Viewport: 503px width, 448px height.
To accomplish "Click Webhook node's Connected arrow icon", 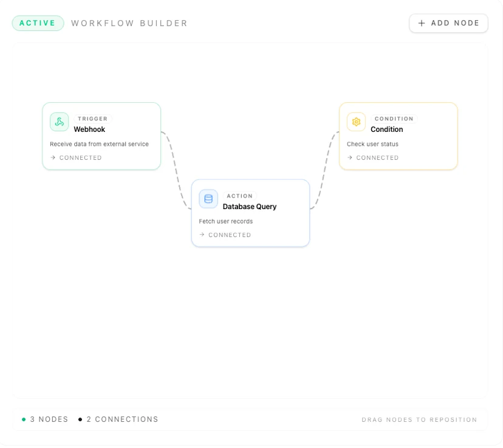I will point(53,157).
